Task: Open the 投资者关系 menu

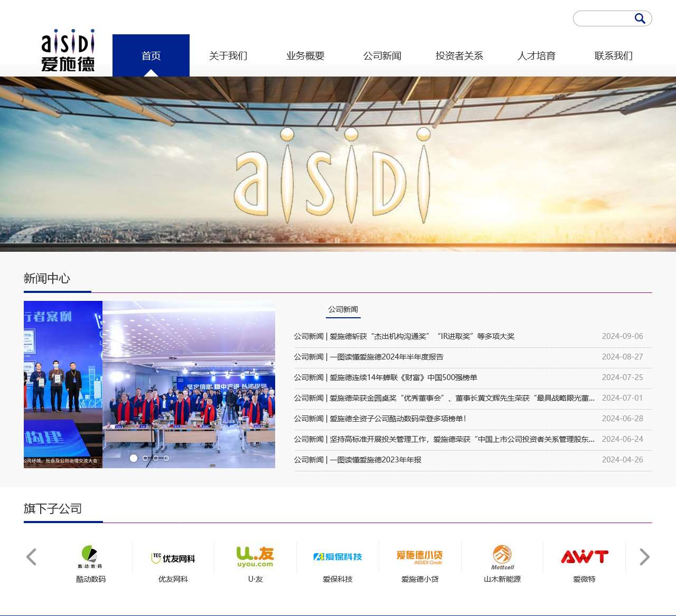Action: (x=459, y=55)
